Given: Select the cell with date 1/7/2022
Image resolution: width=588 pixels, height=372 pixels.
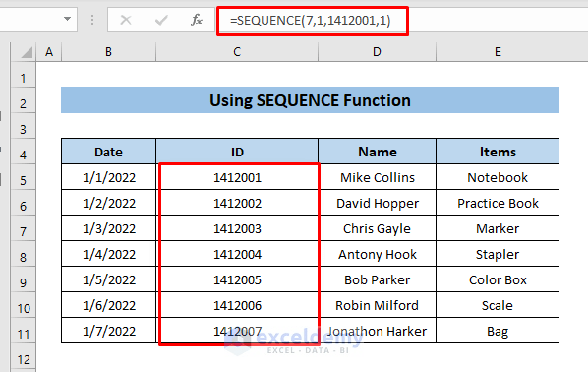Looking at the screenshot, I should pos(108,331).
